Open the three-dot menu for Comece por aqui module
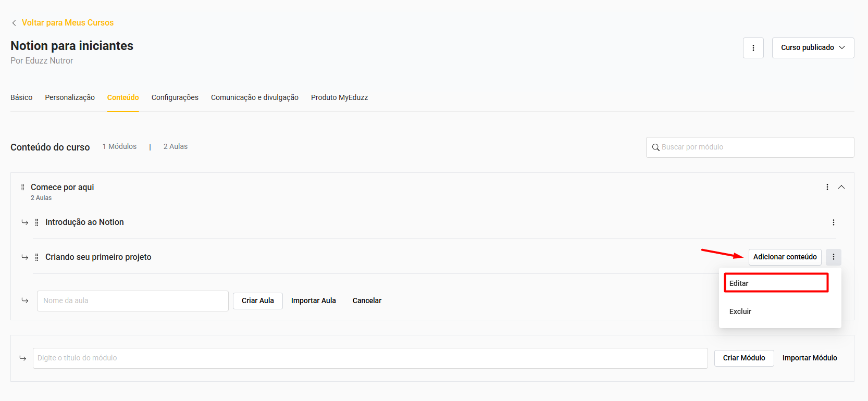This screenshot has height=401, width=868. [x=827, y=187]
